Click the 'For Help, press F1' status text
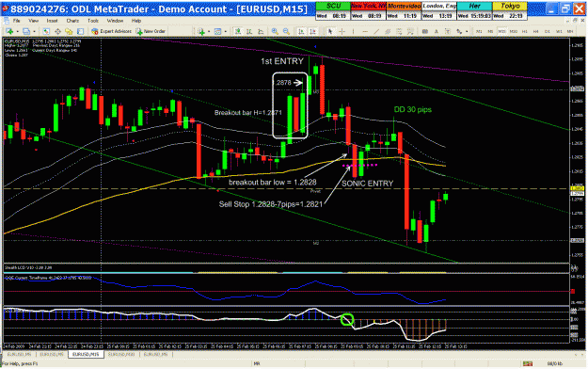The image size is (588, 369). (x=21, y=363)
